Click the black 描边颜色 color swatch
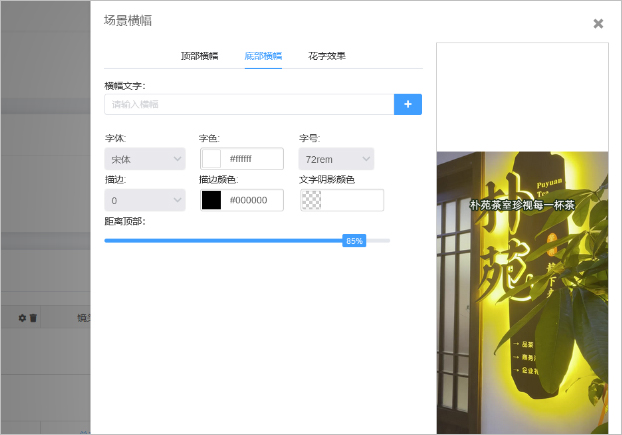 [x=212, y=200]
